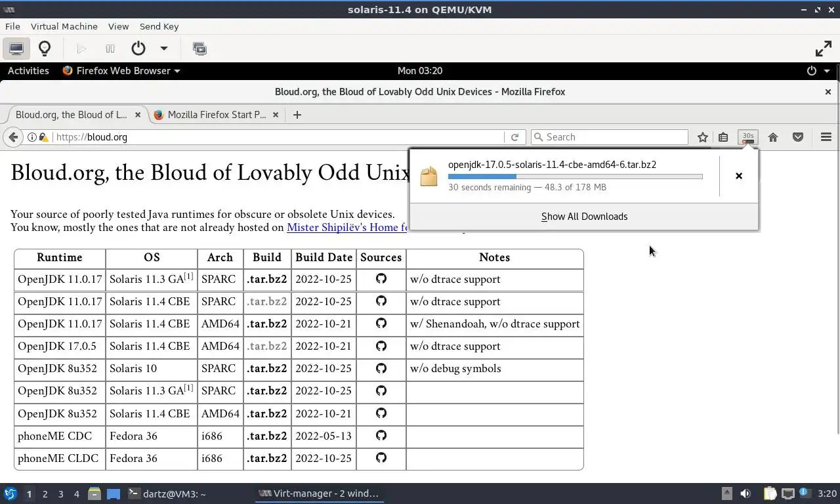Image resolution: width=840 pixels, height=504 pixels.
Task: Open the guest system power menu
Action: (818, 70)
